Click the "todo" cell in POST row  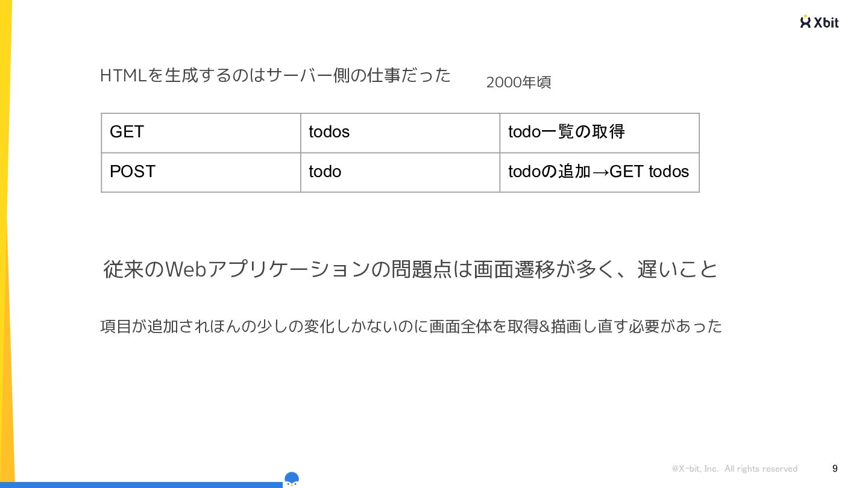point(400,172)
